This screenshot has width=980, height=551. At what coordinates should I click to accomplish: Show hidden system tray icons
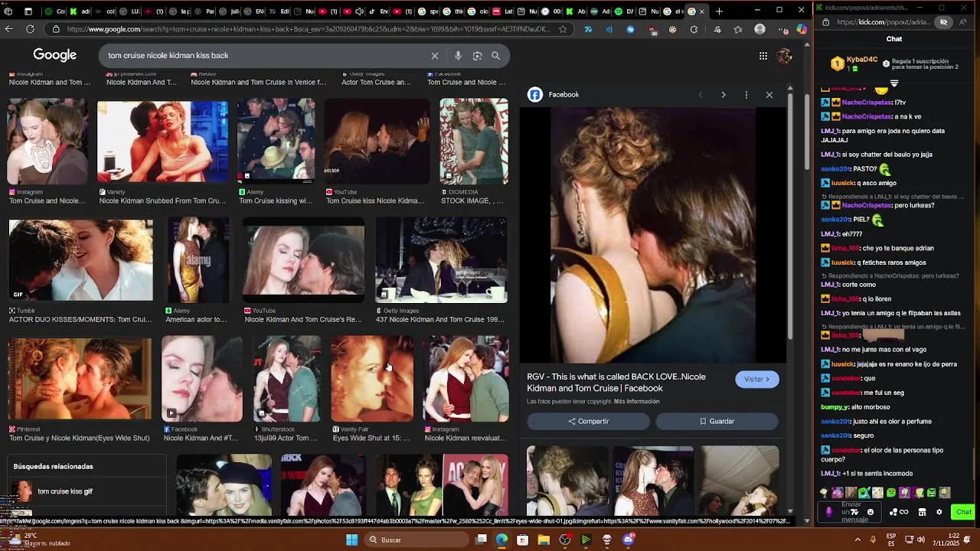tap(857, 540)
